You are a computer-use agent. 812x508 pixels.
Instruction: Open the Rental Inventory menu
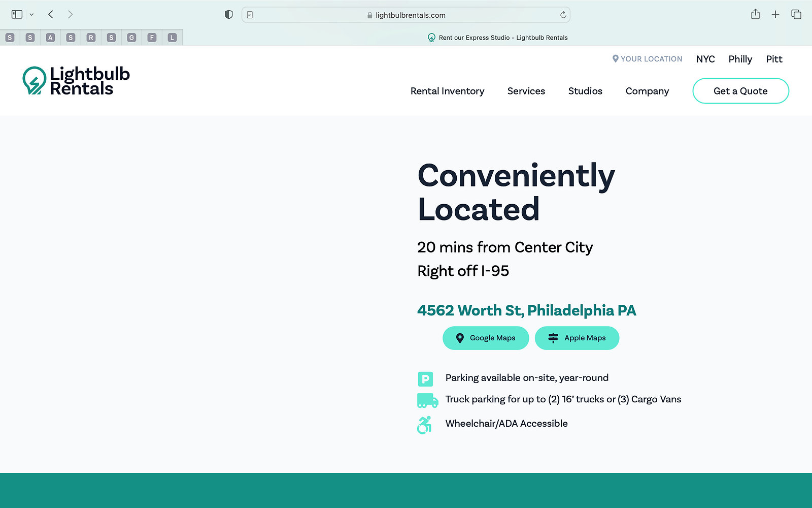point(447,91)
